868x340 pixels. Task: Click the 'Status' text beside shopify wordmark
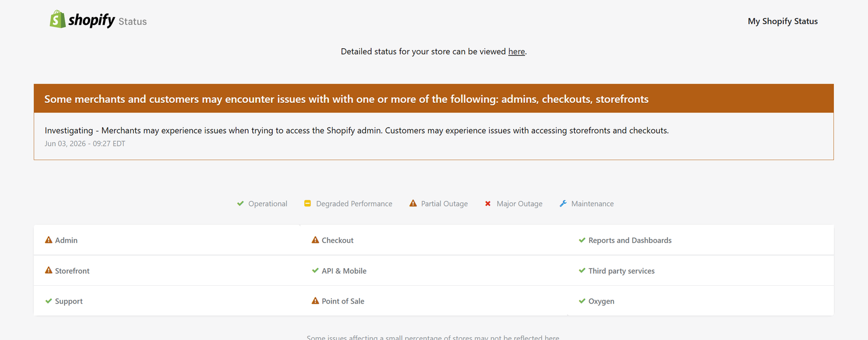coord(132,22)
